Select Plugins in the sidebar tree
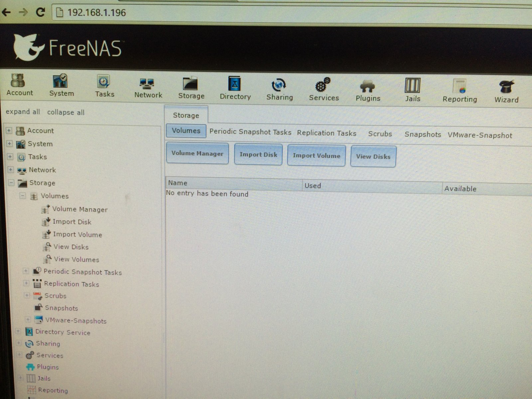 pyautogui.click(x=48, y=367)
